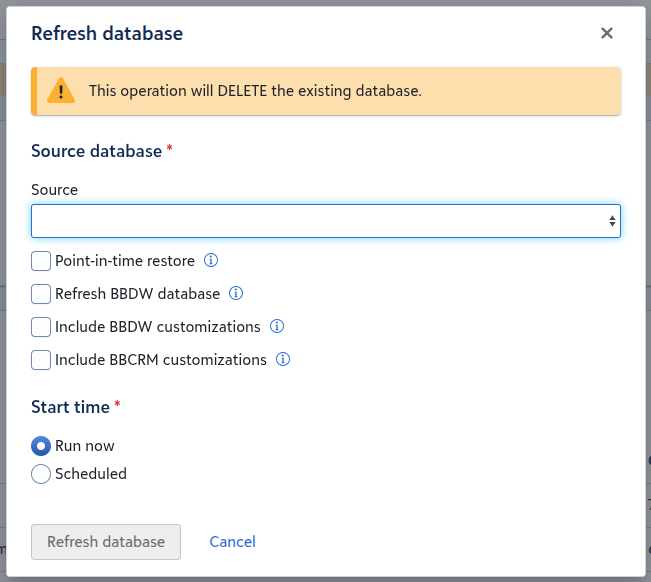Click the Refresh database button
The image size is (651, 582).
point(106,542)
